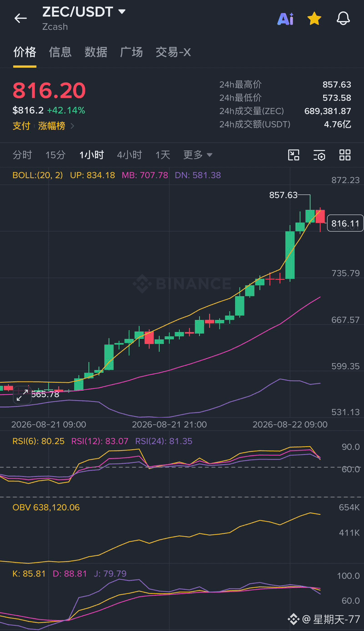Viewport: 364px width, 631px height.
Task: Open the price alert bell icon
Action: [343, 18]
